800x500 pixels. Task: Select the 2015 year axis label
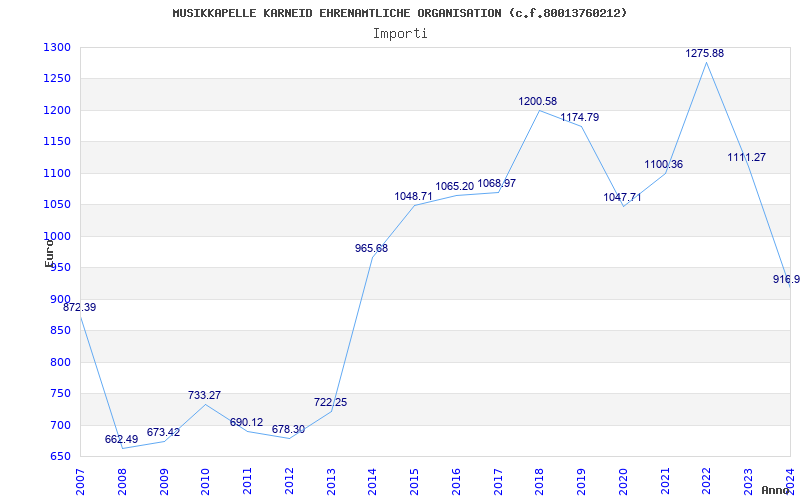pos(414,483)
